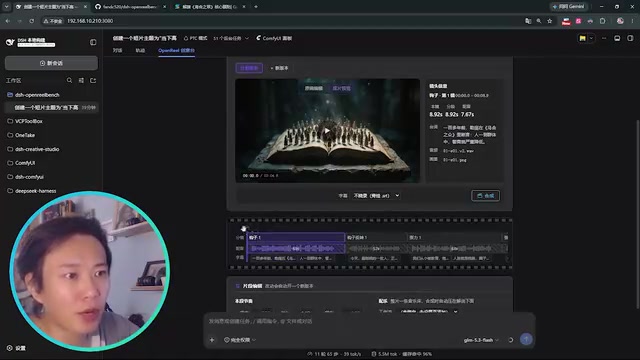Select the active session under dsh-openreelbench
The width and height of the screenshot is (640, 360).
coord(51,107)
